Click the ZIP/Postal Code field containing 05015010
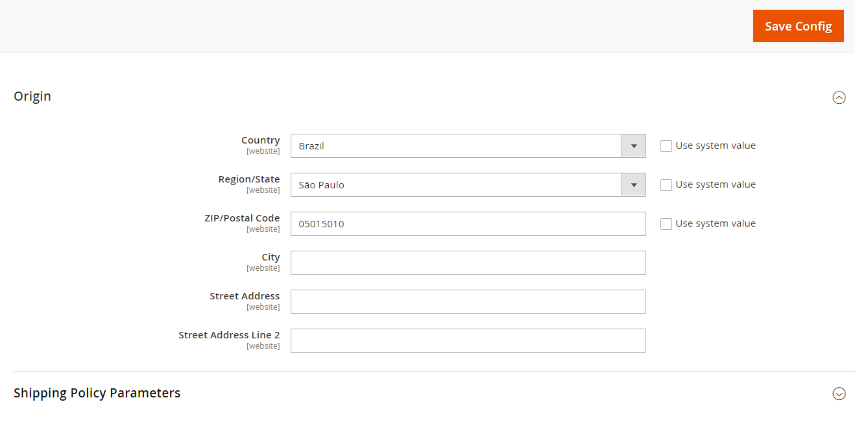 coord(468,224)
